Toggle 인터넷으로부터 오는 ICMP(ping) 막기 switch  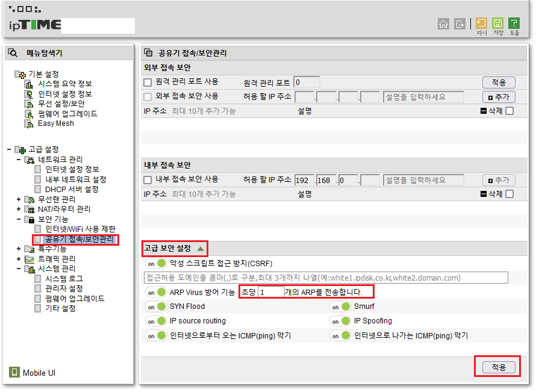pyautogui.click(x=156, y=335)
